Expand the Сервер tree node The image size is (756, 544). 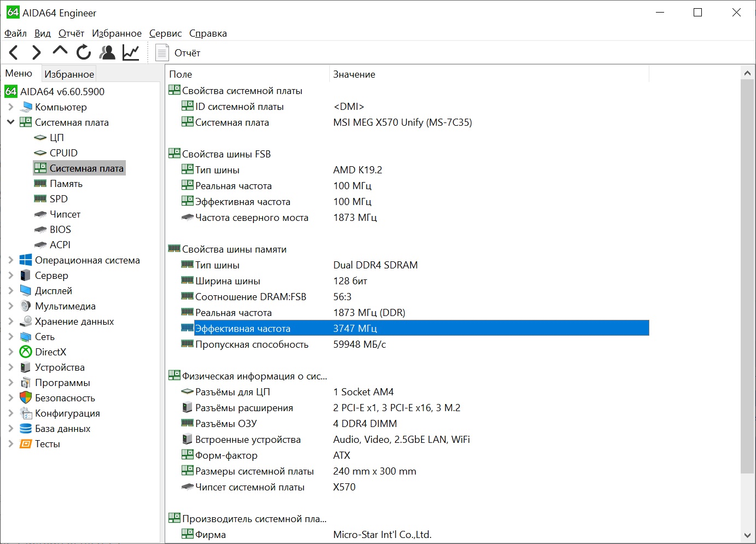click(x=10, y=276)
